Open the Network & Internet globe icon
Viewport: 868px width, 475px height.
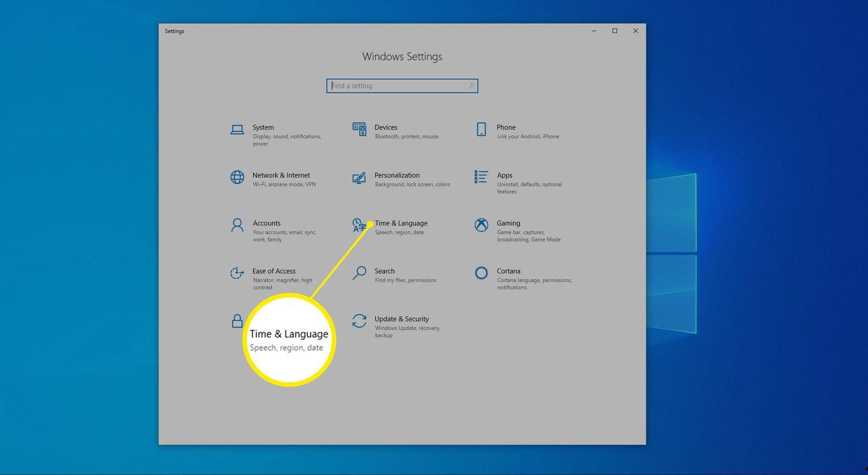click(237, 177)
